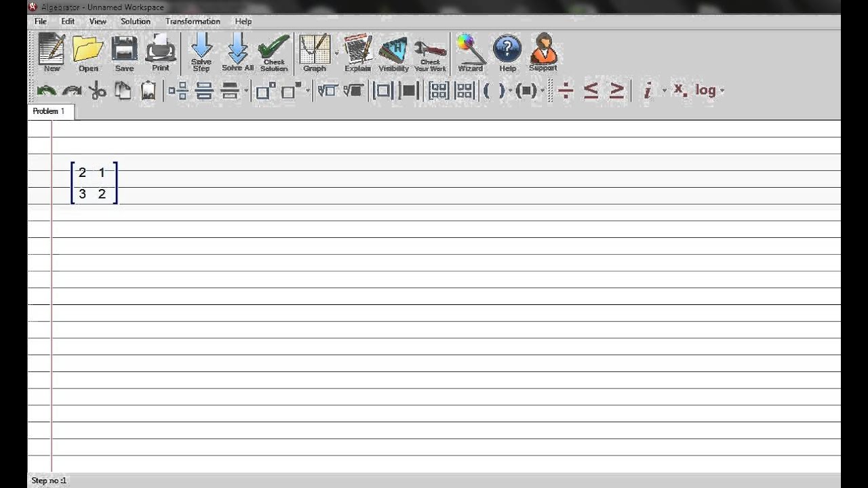Insert the greater-than-or-equal symbol
Image resolution: width=868 pixels, height=488 pixels.
(616, 90)
